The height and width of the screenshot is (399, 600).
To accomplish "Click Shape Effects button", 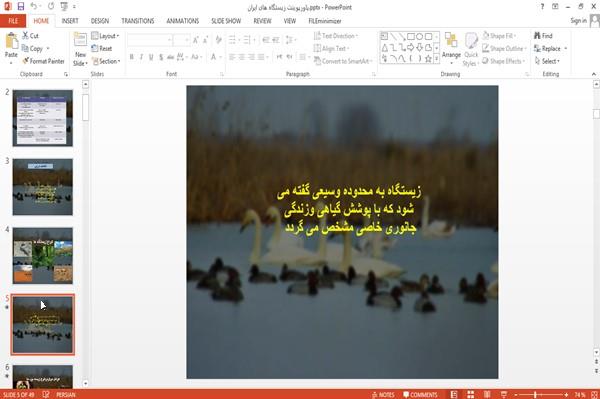I will pos(503,61).
